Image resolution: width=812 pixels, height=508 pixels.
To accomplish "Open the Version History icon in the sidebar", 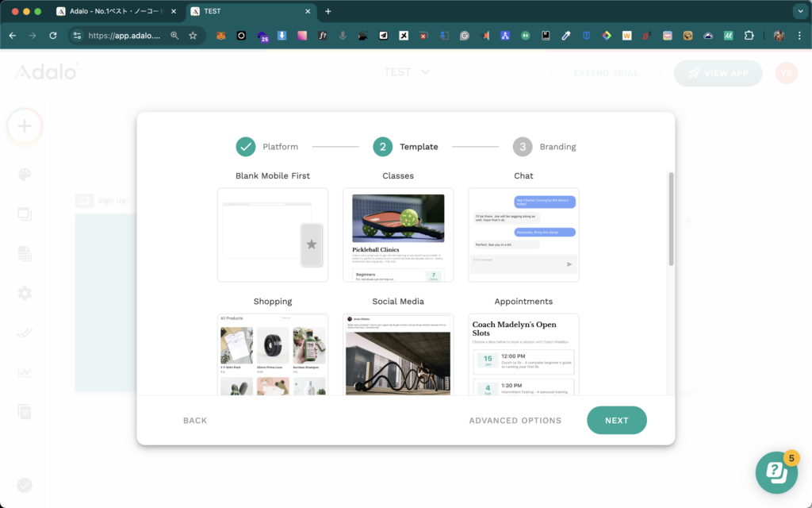I will 25,412.
